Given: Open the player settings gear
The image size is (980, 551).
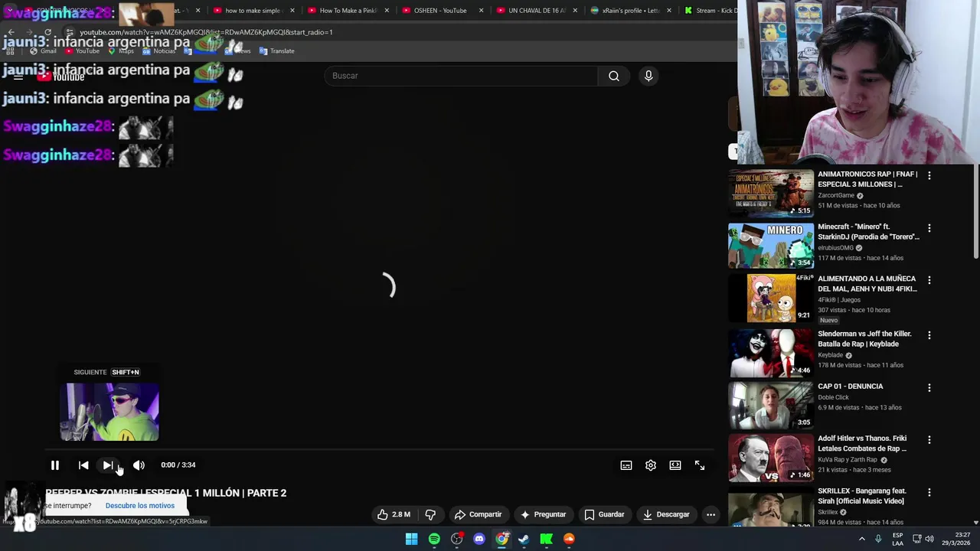Looking at the screenshot, I should pyautogui.click(x=651, y=465).
